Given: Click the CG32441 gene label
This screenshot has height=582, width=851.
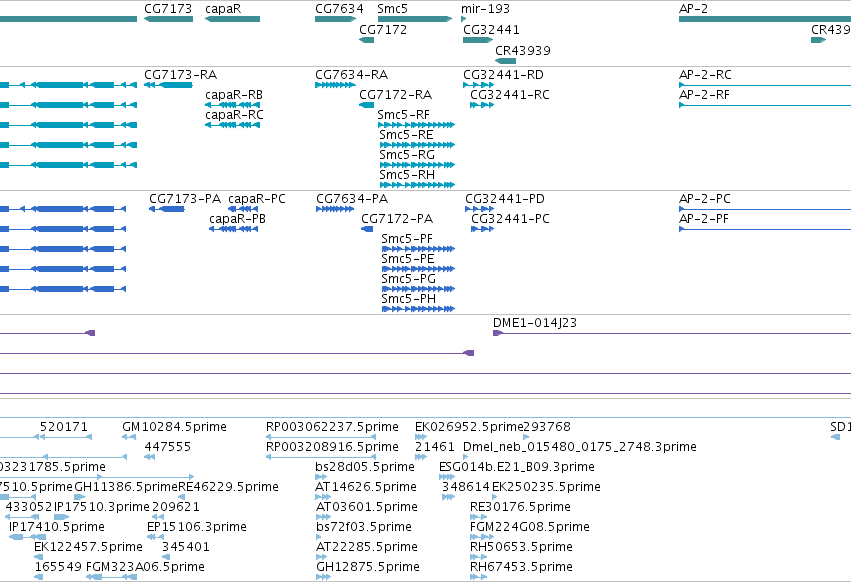Looking at the screenshot, I should (x=491, y=30).
